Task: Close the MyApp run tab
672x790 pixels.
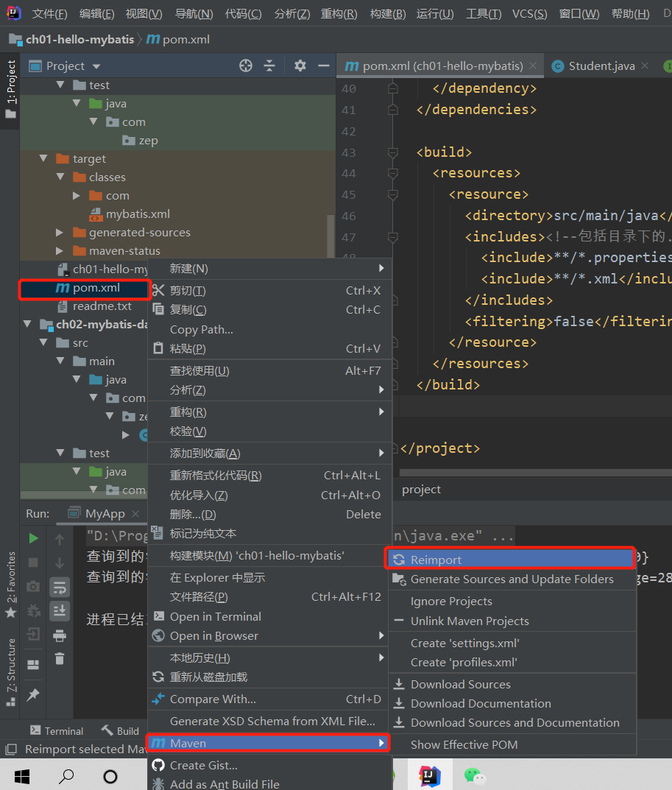Action: coord(135,513)
